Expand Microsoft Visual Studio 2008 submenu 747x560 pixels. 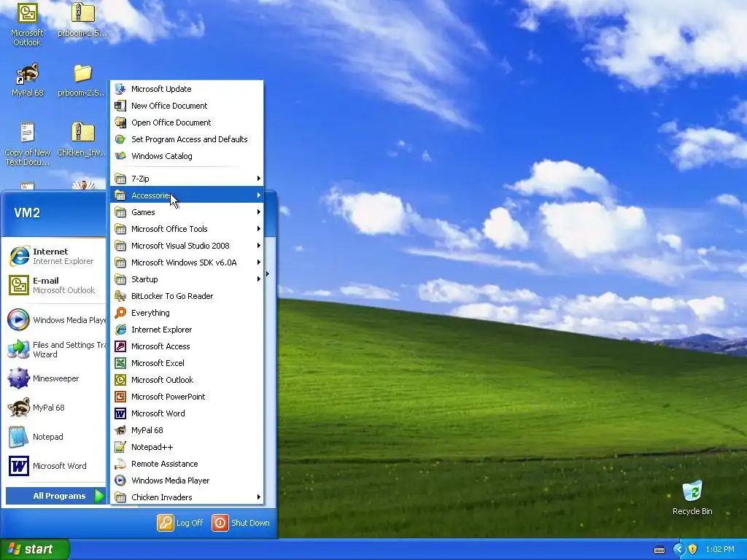pyautogui.click(x=187, y=246)
